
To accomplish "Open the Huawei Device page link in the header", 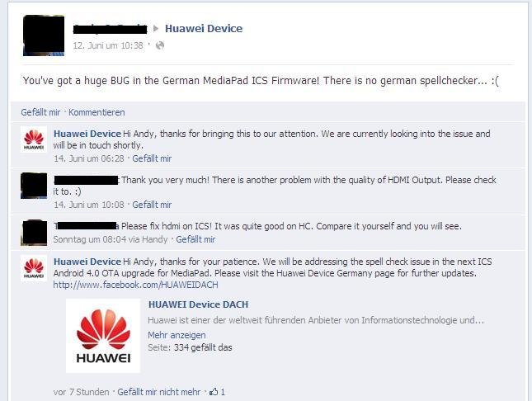I will 204,29.
